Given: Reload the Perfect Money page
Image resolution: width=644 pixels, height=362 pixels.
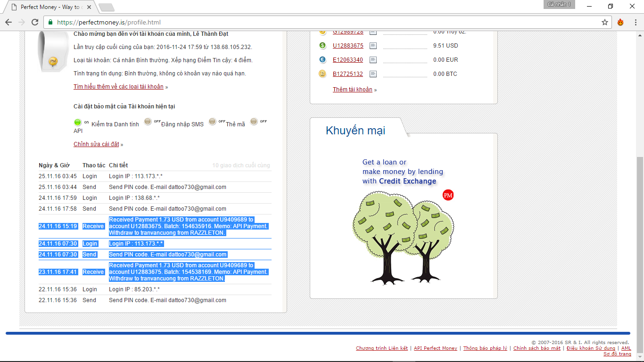Looking at the screenshot, I should coord(35,22).
